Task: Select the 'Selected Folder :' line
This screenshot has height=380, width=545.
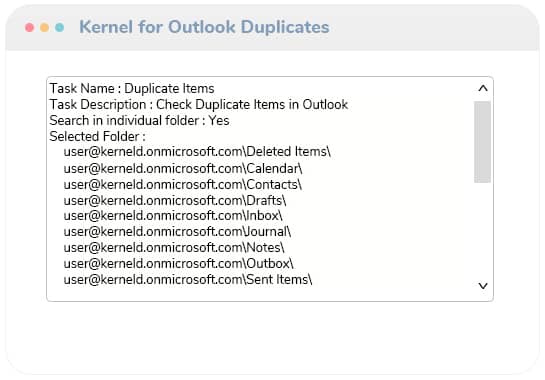Action: point(97,137)
